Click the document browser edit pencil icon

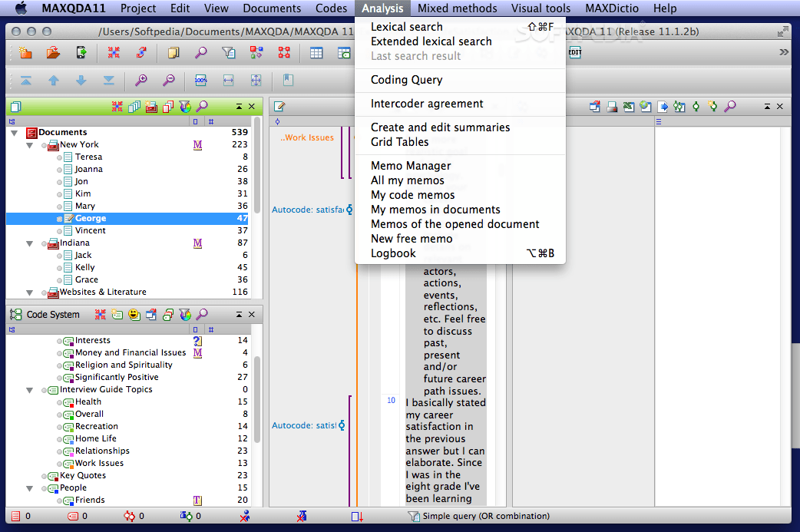point(279,107)
